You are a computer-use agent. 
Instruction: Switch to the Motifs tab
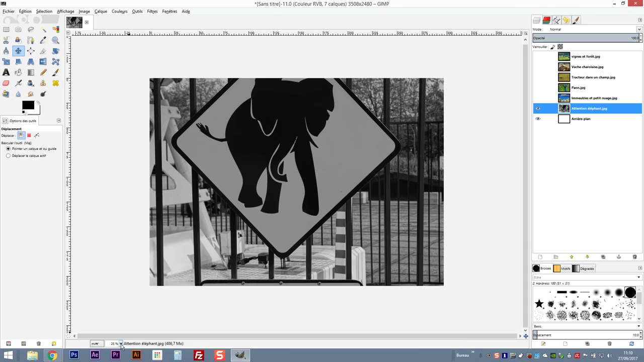(x=561, y=268)
